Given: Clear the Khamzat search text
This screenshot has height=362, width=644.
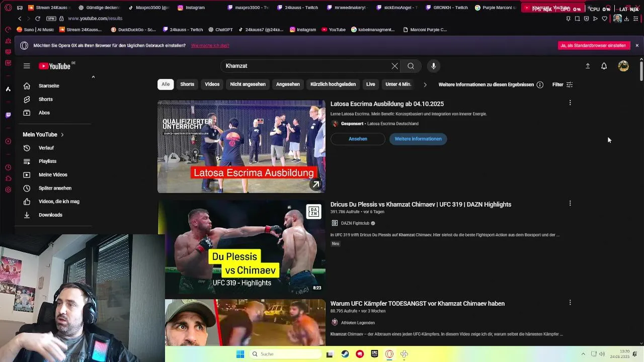Looking at the screenshot, I should 394,66.
